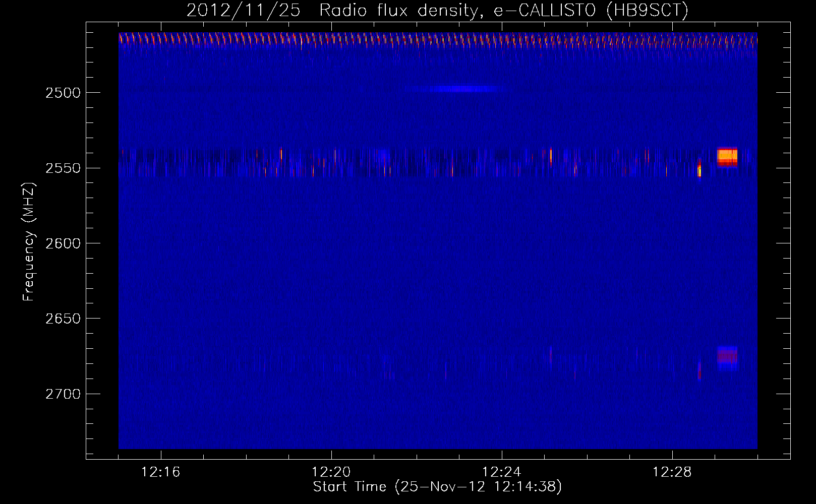Click the plot title '2012/11/25 Radio flux density'

[332, 10]
